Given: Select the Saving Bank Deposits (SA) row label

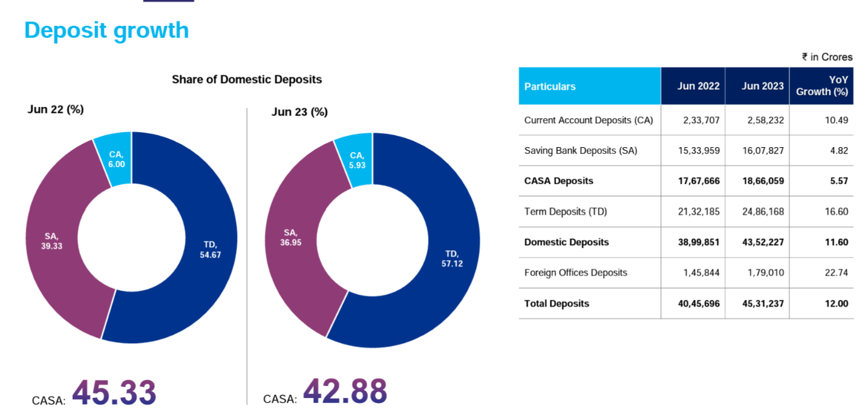Looking at the screenshot, I should coord(580,151).
